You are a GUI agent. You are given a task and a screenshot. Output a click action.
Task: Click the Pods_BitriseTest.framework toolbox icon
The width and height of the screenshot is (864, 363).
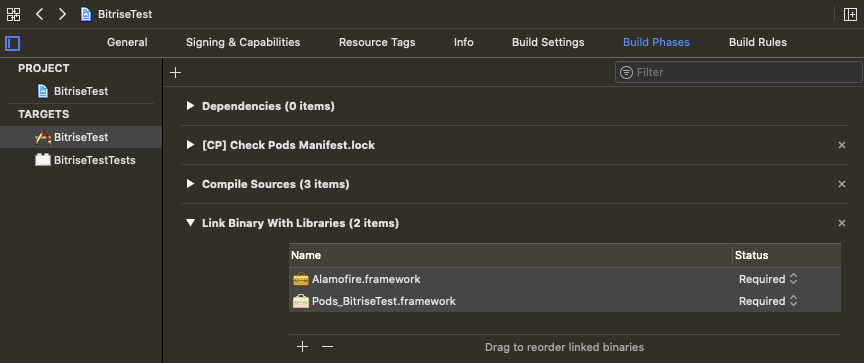[x=301, y=301]
